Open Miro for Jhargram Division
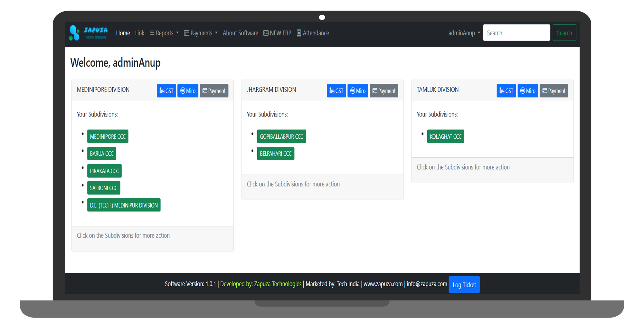The height and width of the screenshot is (324, 644). (x=358, y=91)
